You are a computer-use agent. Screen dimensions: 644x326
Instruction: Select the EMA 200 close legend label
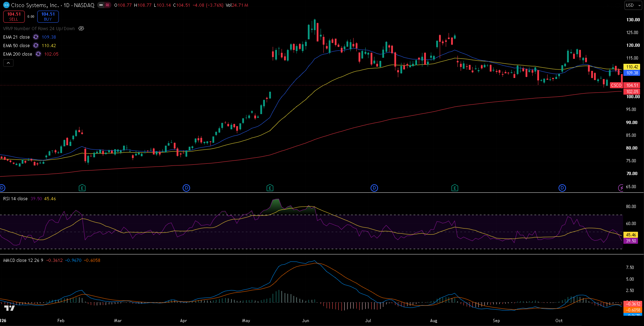(18, 54)
